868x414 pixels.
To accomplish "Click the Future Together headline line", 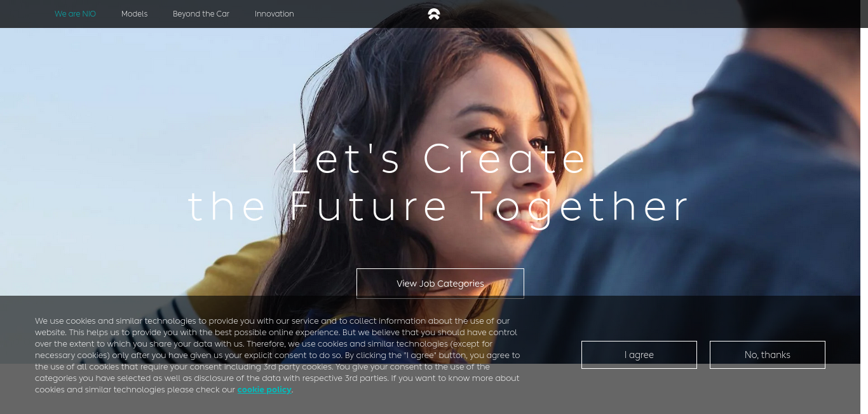I will click(439, 207).
